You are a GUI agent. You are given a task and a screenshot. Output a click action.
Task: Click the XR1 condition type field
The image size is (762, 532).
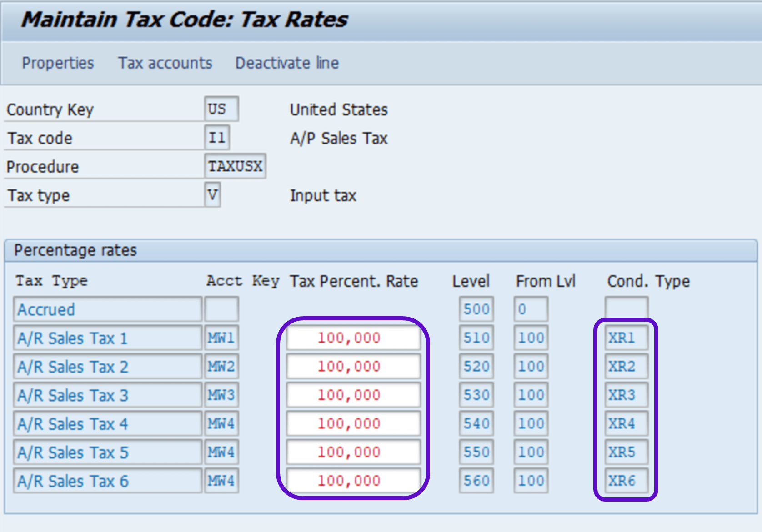click(x=626, y=338)
